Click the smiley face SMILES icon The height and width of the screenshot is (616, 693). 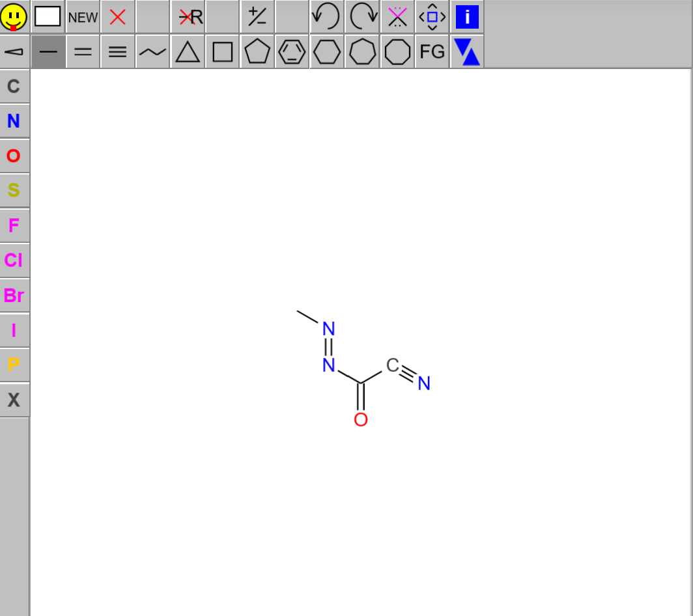(x=14, y=17)
